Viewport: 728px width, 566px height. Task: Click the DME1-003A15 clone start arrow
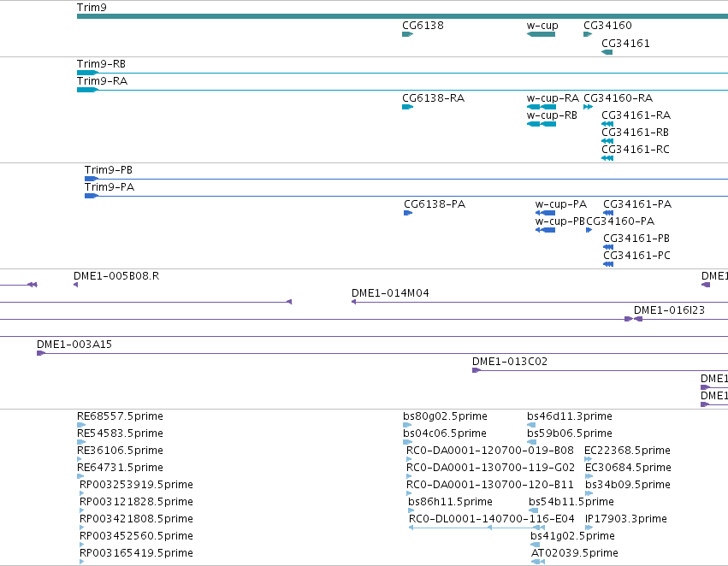41,354
